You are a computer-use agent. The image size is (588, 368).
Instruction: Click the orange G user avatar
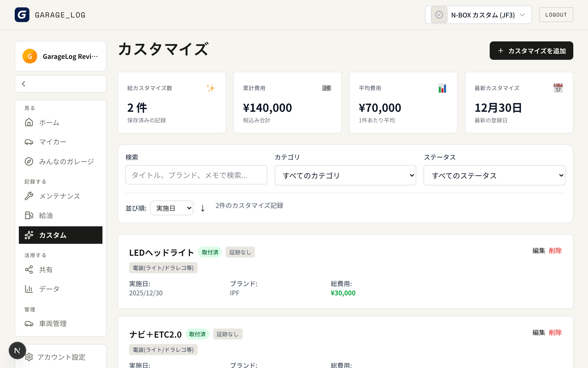click(x=30, y=56)
